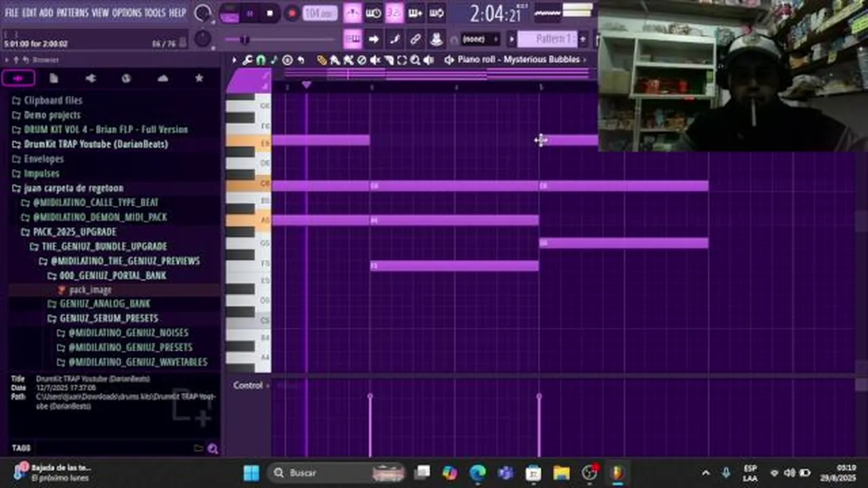Image resolution: width=868 pixels, height=488 pixels.
Task: Select the Mute tool in piano roll
Action: (x=375, y=60)
